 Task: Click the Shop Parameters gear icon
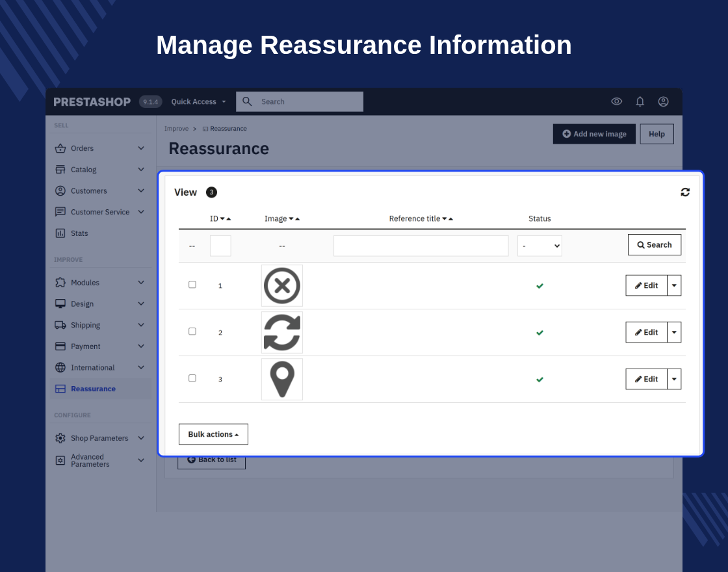tap(60, 438)
